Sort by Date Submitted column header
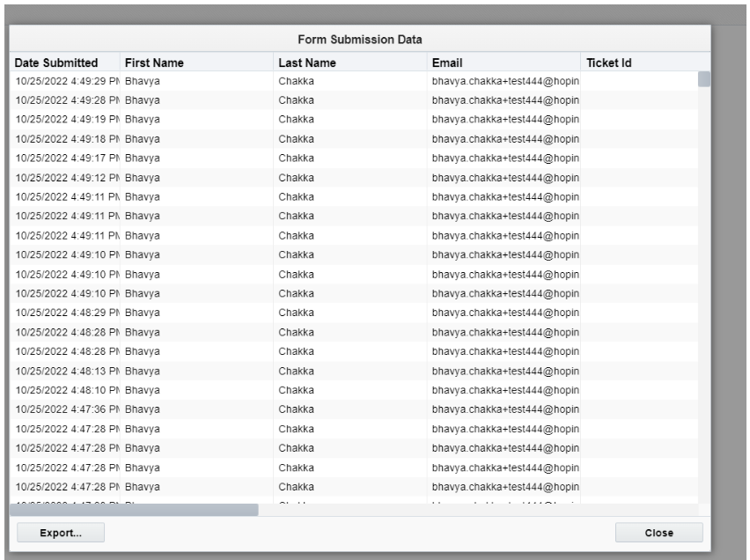This screenshot has height=560, width=750. click(x=64, y=63)
